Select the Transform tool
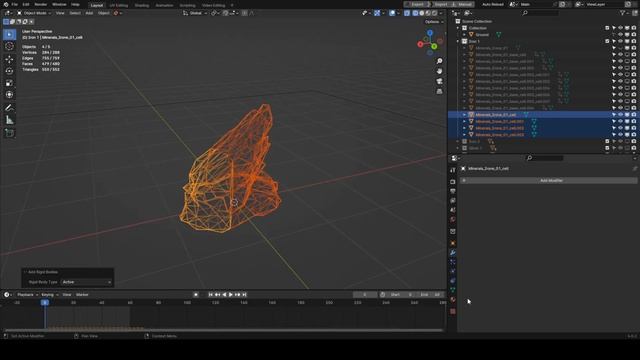640x360 pixels. pyautogui.click(x=9, y=95)
